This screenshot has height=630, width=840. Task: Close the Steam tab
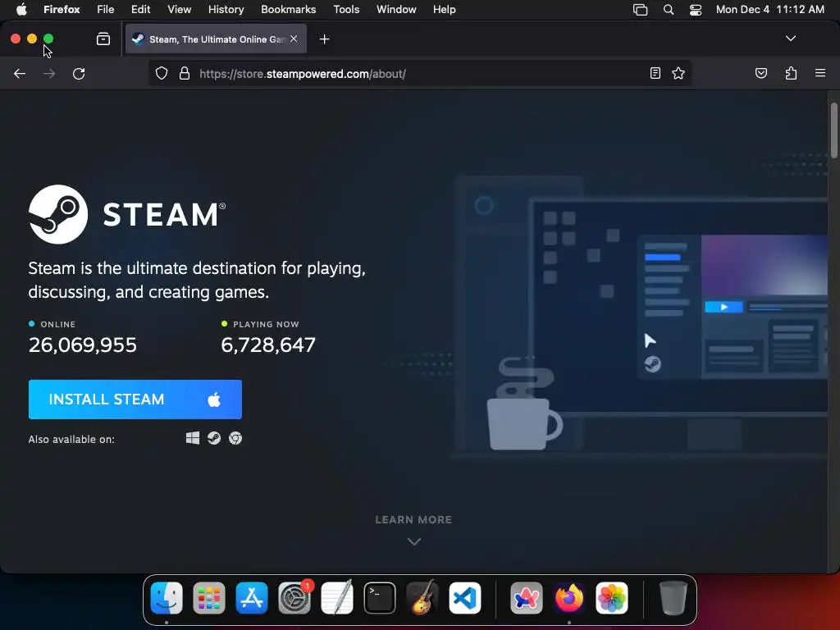click(x=294, y=39)
